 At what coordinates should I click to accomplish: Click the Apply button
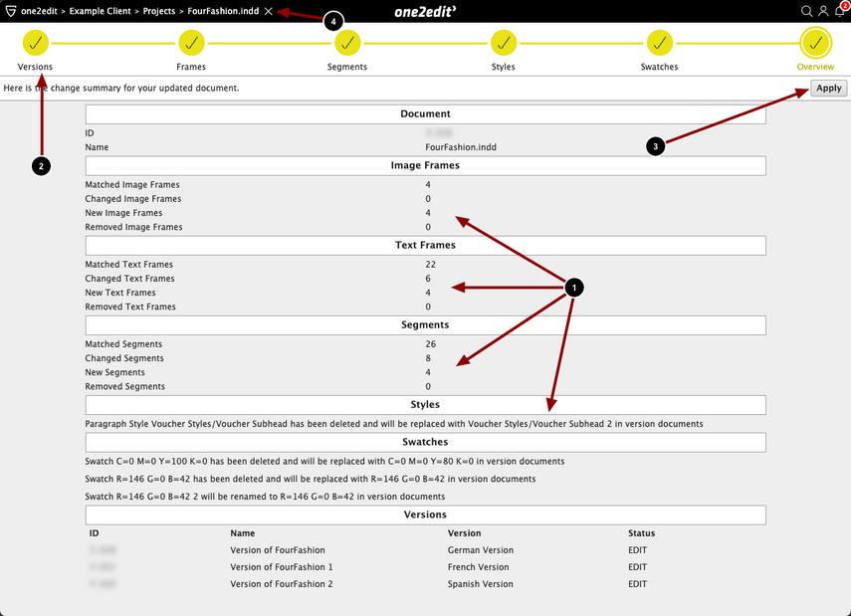829,88
